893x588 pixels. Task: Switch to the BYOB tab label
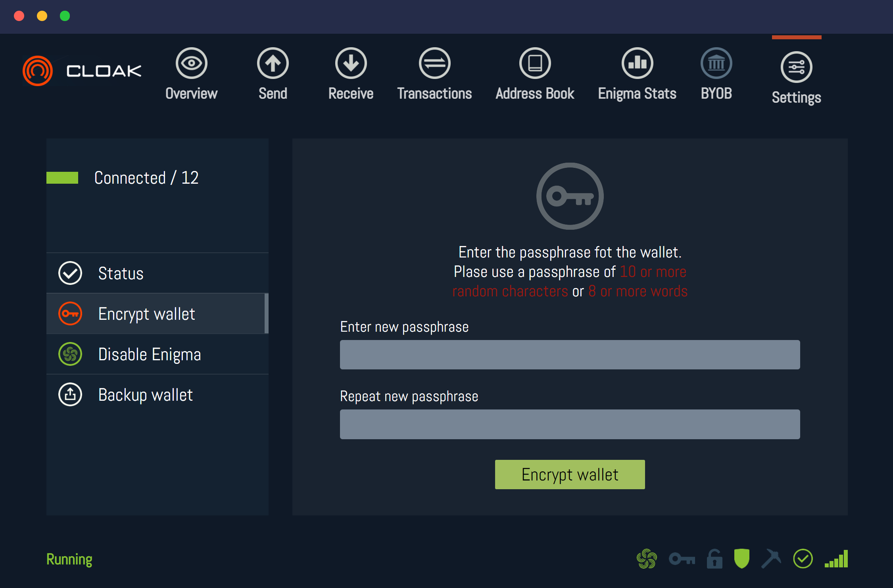click(x=716, y=94)
